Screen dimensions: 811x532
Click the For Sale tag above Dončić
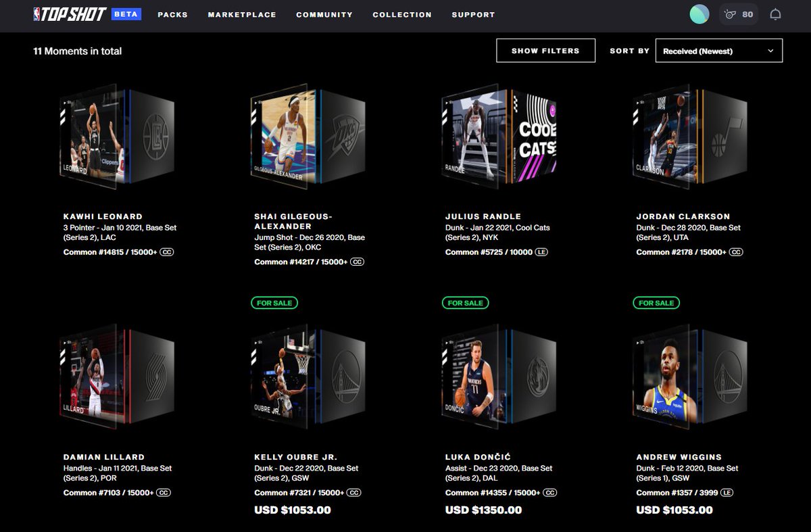coord(466,303)
